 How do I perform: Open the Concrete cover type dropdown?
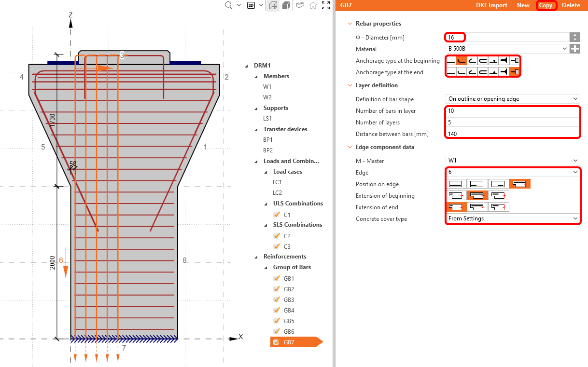point(513,219)
